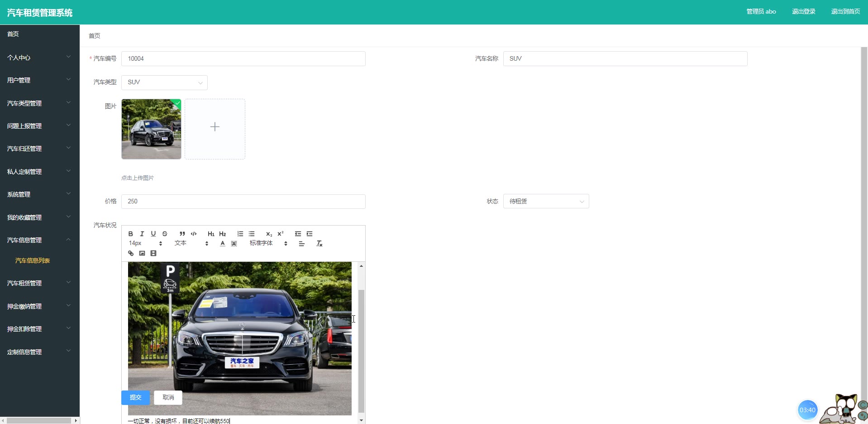Expand the 汽车类型管理 sidebar menu
Screen dimensions: 868x424
pos(40,103)
